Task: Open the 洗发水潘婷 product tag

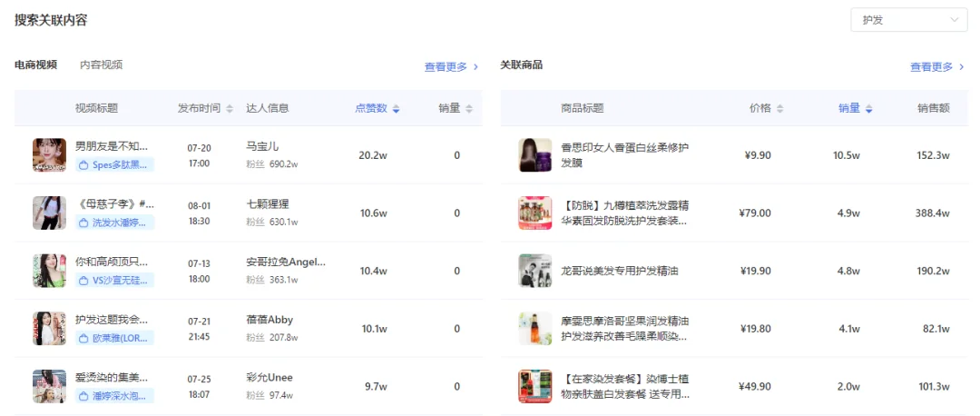Action: (x=115, y=223)
